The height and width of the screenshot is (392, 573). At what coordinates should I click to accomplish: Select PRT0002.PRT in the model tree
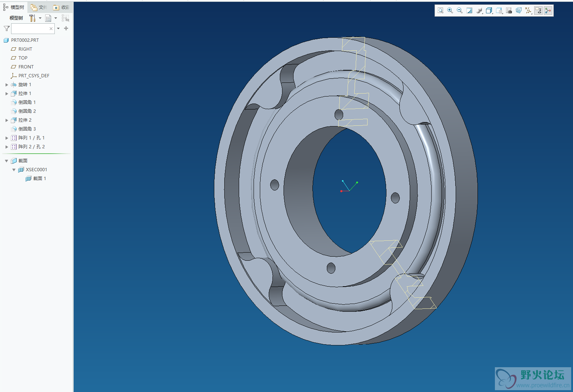click(x=25, y=40)
